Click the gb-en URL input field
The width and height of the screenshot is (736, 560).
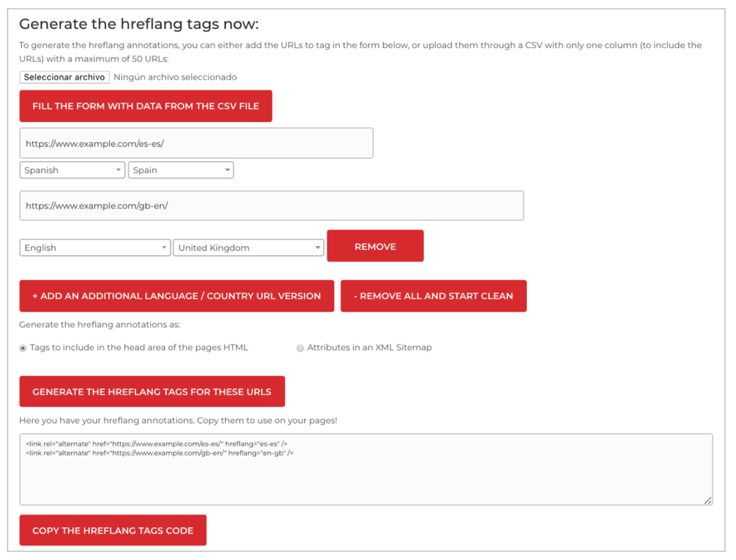pos(272,206)
